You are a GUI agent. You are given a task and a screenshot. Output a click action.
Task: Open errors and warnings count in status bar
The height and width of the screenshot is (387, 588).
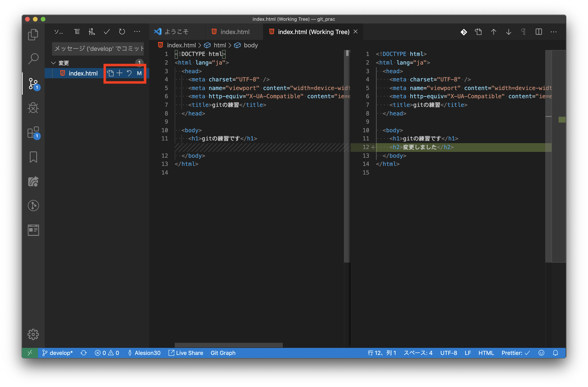pyautogui.click(x=107, y=353)
